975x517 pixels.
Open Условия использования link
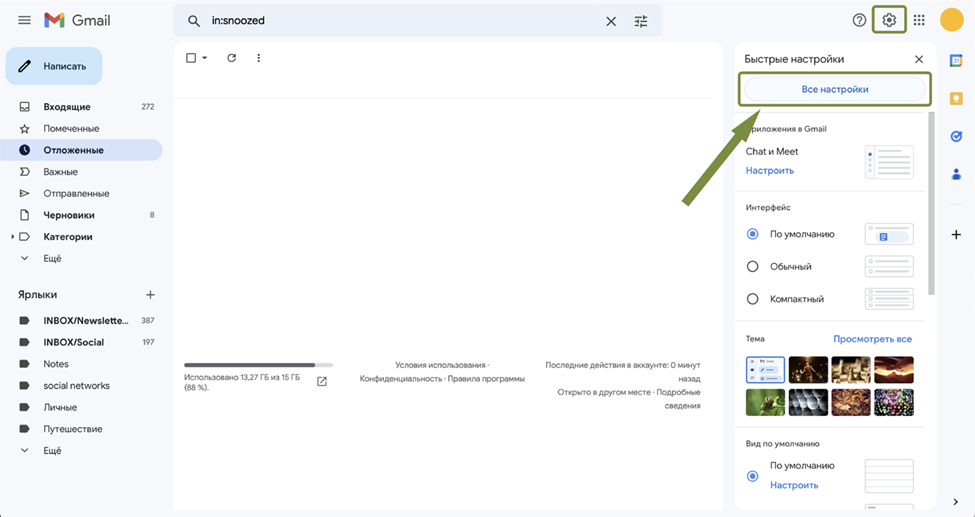click(x=440, y=365)
